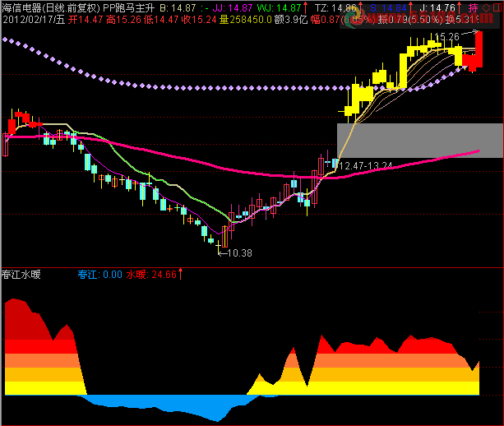Click the diamond icon in top-right corner

coord(487,7)
